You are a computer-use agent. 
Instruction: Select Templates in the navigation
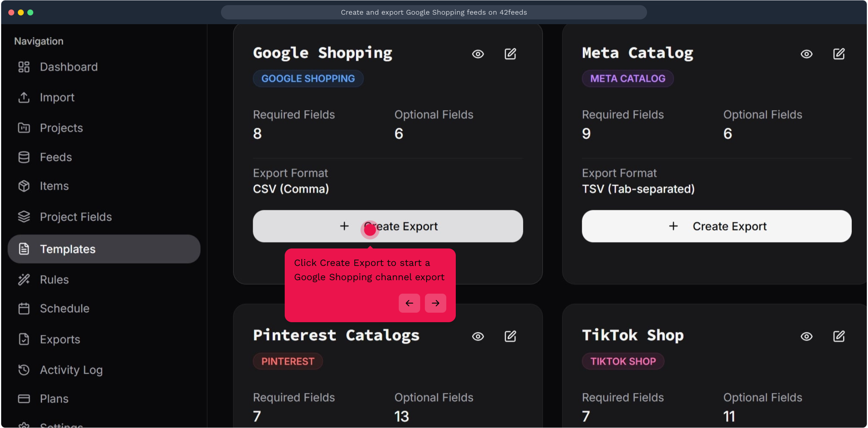[68, 249]
